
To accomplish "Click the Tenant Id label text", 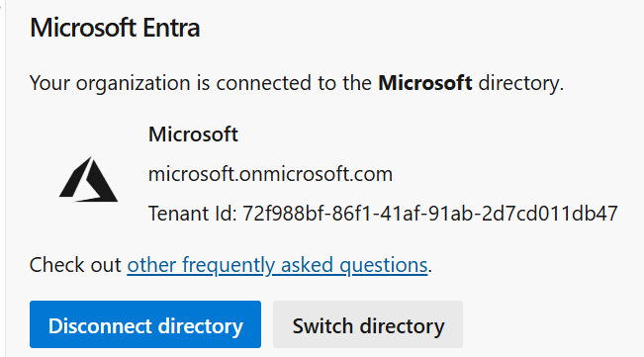I will click(193, 214).
